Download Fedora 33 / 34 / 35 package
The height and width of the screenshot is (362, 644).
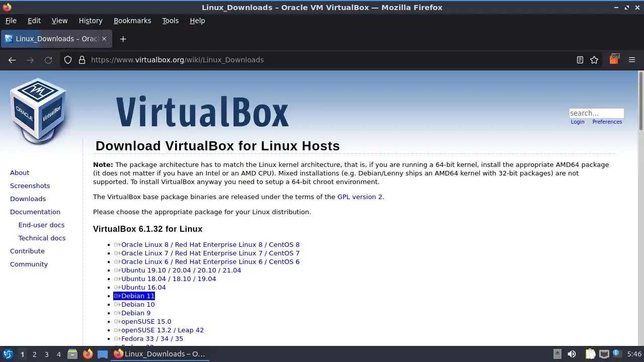click(x=149, y=338)
